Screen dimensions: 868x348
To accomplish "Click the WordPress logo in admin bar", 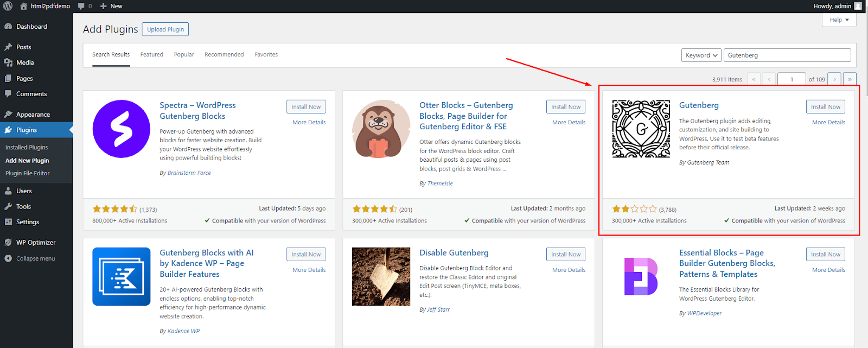I will point(8,6).
